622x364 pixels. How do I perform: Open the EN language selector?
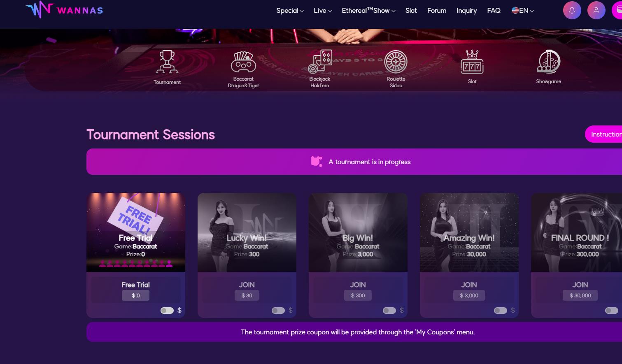pos(523,11)
